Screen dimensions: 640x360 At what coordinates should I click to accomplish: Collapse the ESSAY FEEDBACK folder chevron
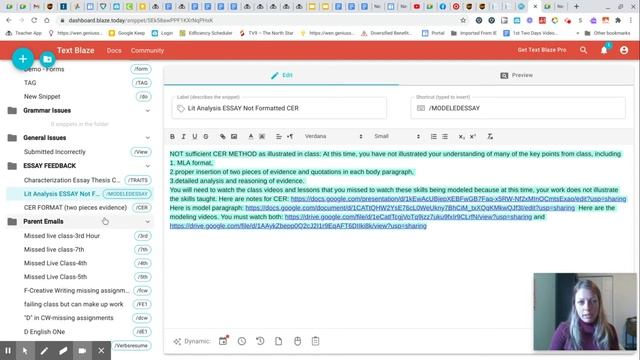click(148, 166)
